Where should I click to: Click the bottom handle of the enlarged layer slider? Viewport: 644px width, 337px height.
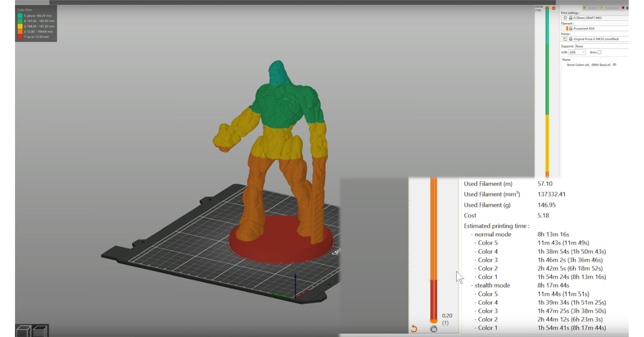[434, 320]
